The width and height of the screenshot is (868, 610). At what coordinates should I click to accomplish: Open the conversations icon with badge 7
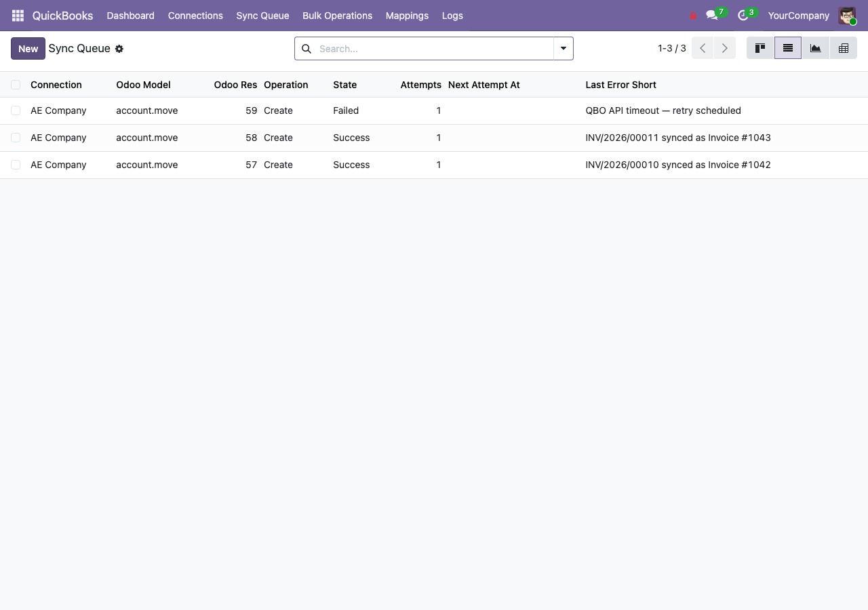(x=715, y=14)
